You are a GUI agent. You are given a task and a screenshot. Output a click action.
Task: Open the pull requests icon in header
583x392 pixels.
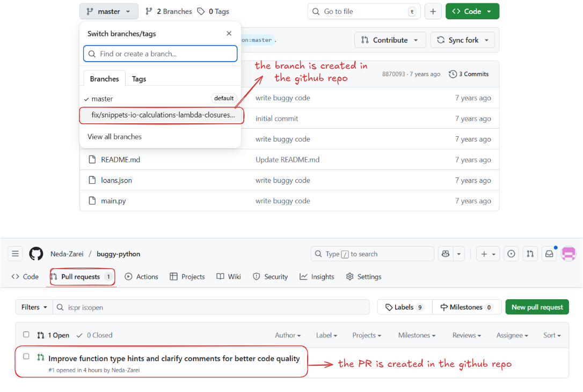[x=530, y=254]
